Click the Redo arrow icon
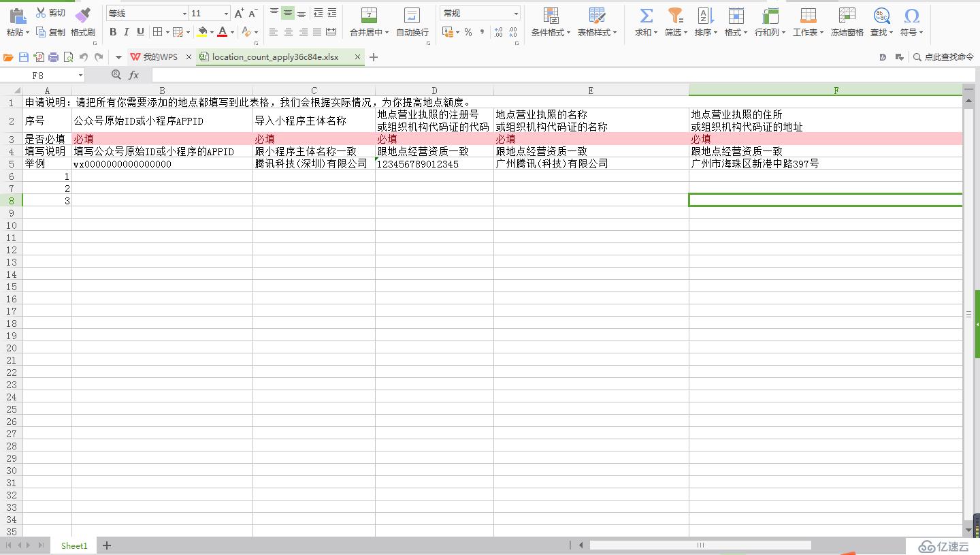 pyautogui.click(x=99, y=57)
